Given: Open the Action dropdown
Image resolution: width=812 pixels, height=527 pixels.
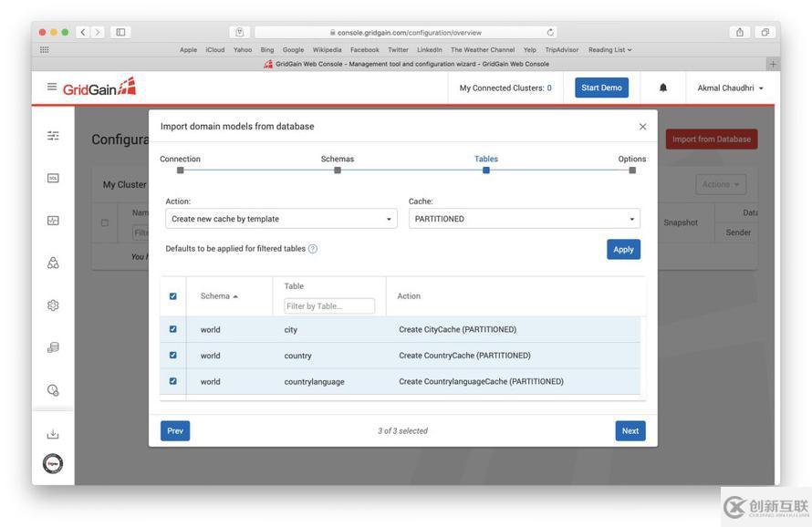Looking at the screenshot, I should (281, 219).
